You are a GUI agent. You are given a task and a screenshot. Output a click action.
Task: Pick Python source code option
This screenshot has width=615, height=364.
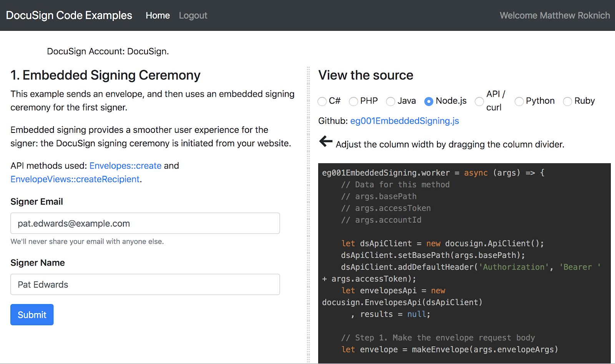tap(519, 101)
